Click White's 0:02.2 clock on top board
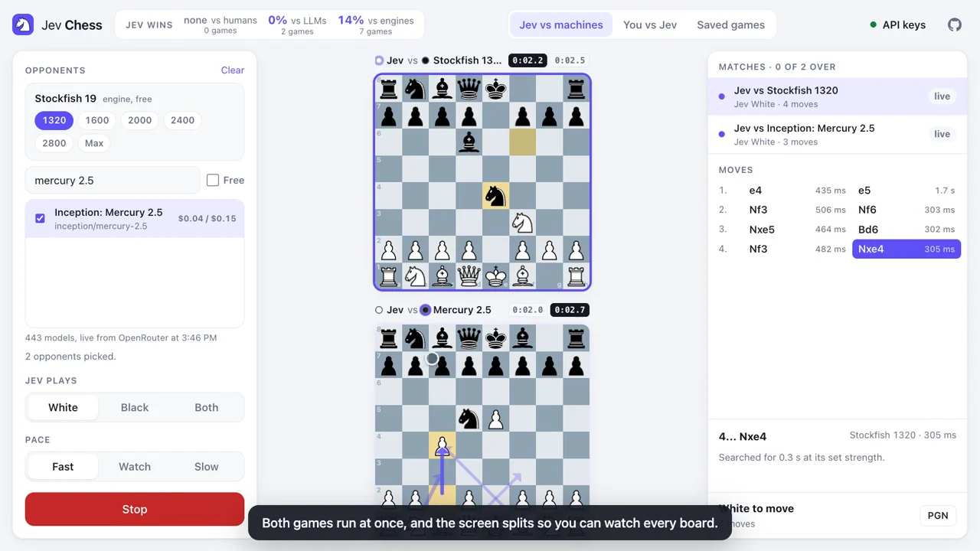This screenshot has width=980, height=551. [528, 60]
